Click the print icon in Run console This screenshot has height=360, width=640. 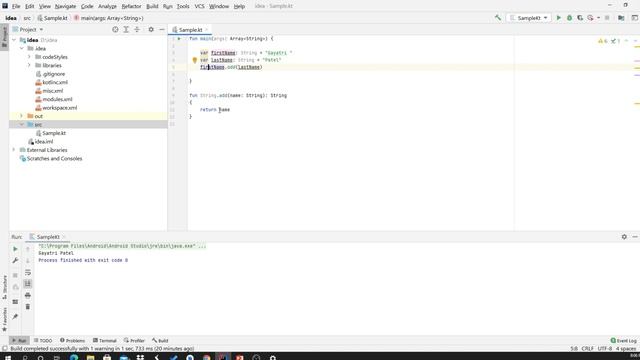pyautogui.click(x=28, y=295)
